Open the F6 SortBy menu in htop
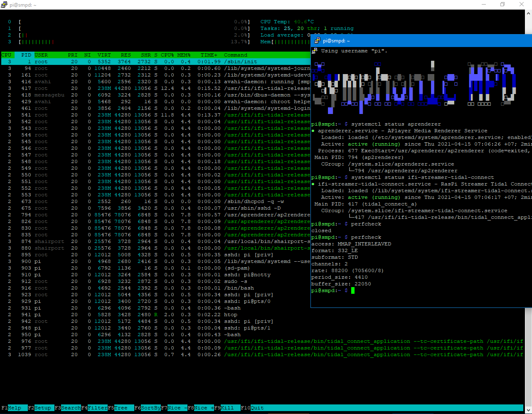532x414 pixels. pyautogui.click(x=148, y=408)
